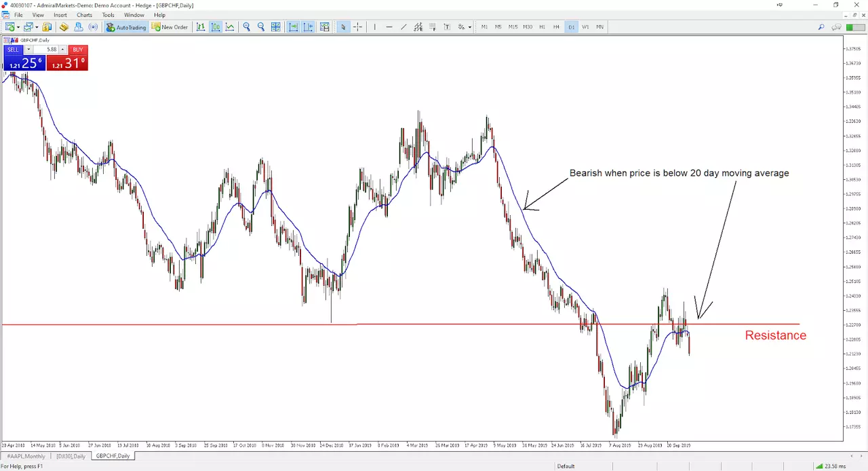Switch to the #AAPL,Monthly chart tab
The image size is (868, 471).
(x=26, y=456)
